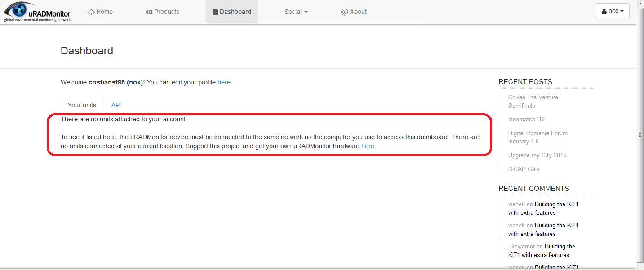Image resolution: width=644 pixels, height=270 pixels.
Task: Click the Dashboard server icon
Action: pyautogui.click(x=215, y=12)
